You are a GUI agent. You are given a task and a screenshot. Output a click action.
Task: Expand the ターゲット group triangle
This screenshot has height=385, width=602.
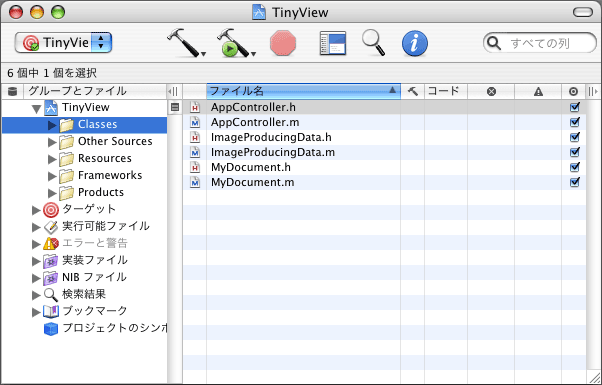click(x=36, y=210)
